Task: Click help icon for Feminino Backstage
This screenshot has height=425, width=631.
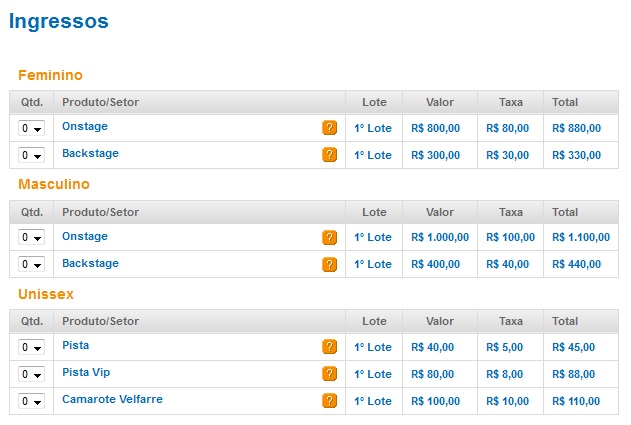Action: (x=329, y=155)
